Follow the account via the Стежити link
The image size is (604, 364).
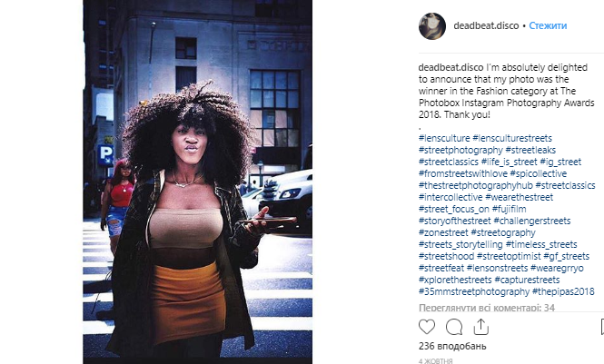coord(548,25)
